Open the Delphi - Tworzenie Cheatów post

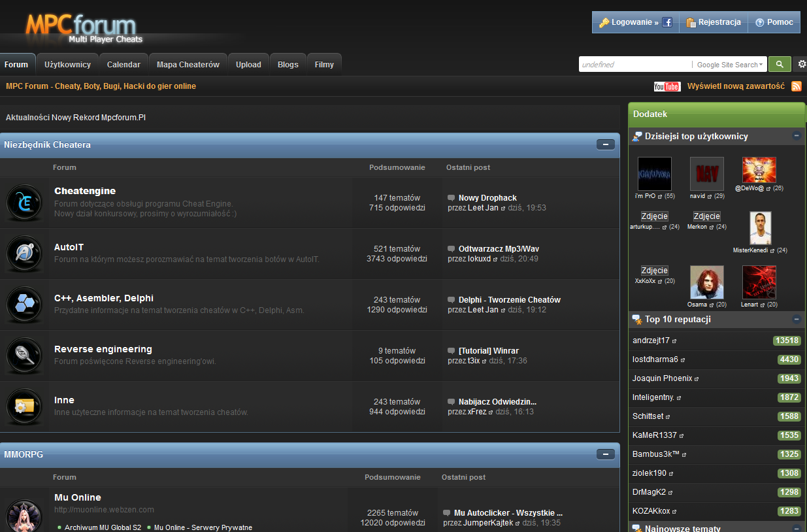point(510,300)
